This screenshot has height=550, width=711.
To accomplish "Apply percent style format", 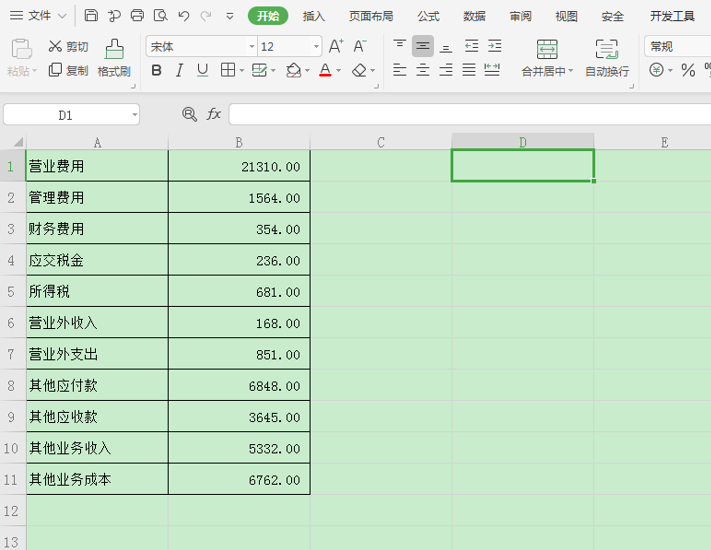I will pyautogui.click(x=688, y=70).
